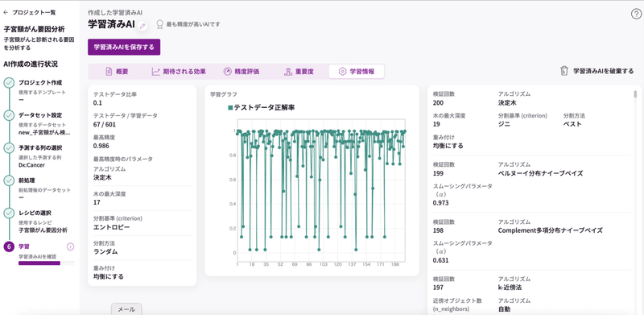This screenshot has height=315, width=644.
Task: Click the checkmark circle for プロジェクト作成
Action: [x=9, y=83]
